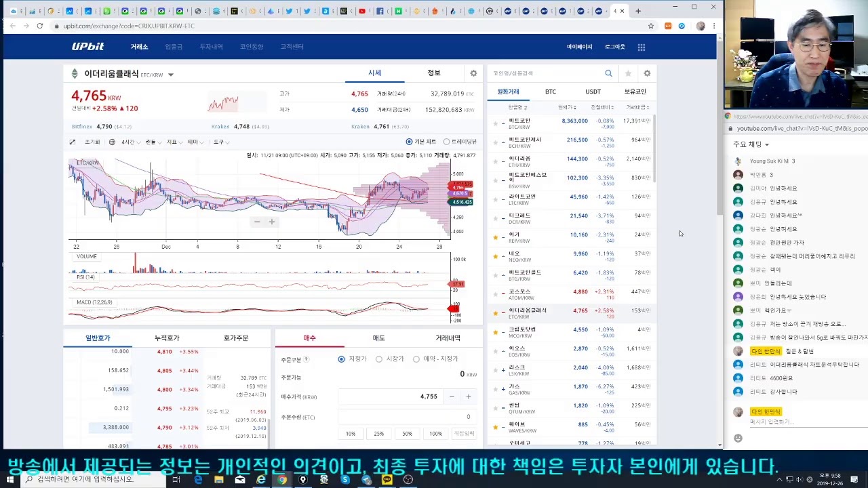The image size is (868, 488).
Task: Open a new browser tab with plus icon
Action: [638, 11]
